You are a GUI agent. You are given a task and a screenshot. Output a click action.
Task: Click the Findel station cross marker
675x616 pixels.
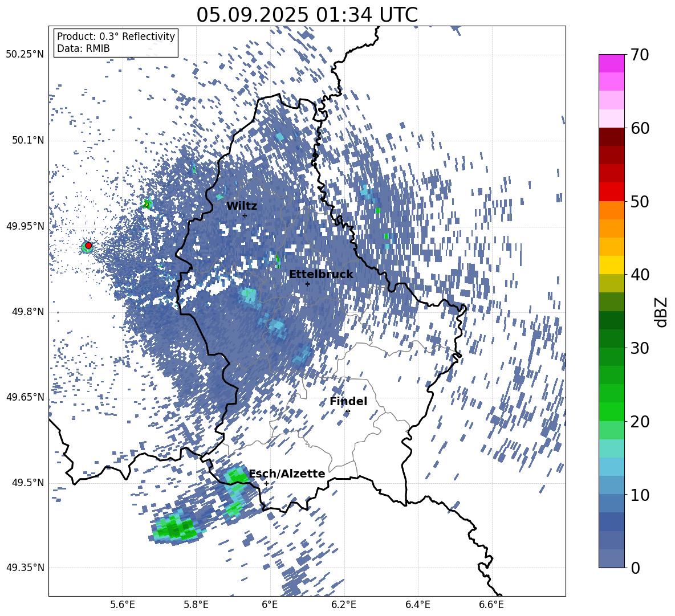[348, 411]
